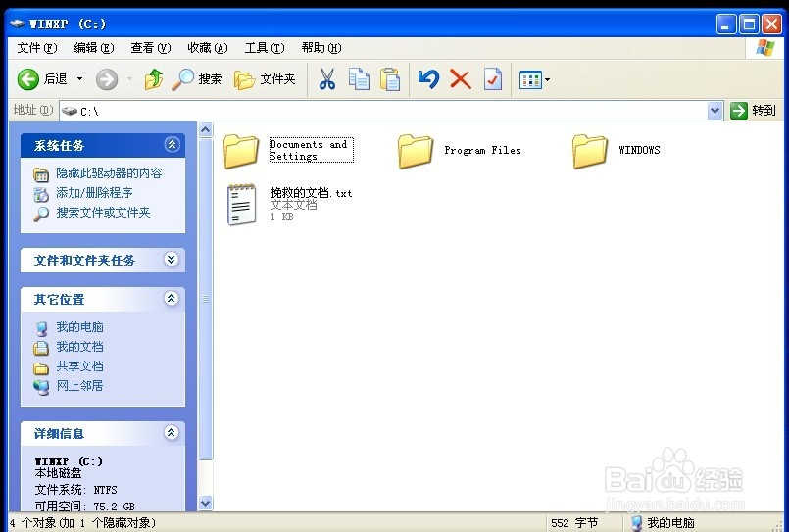Viewport: 789px width, 532px height.
Task: Cut selection with the scissors icon
Action: [x=327, y=79]
